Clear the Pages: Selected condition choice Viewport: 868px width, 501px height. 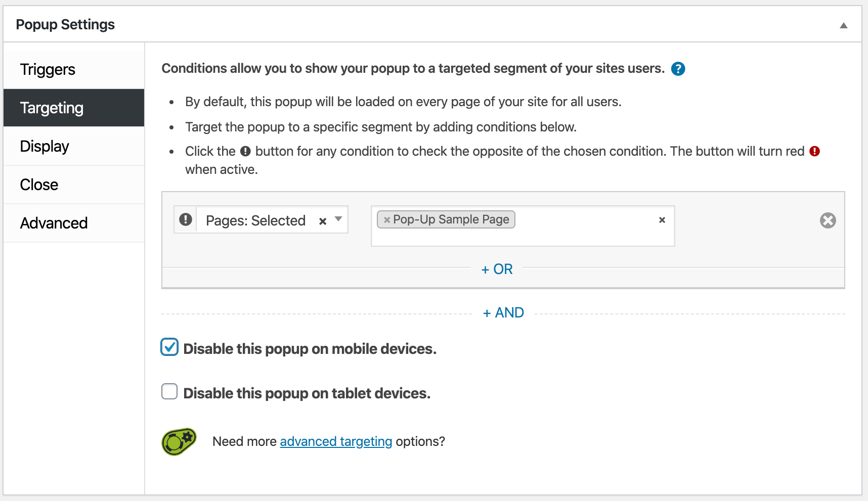tap(323, 221)
